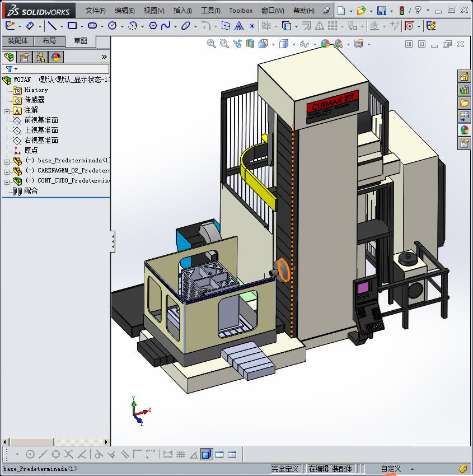Viewport: 473px width, 476px height.
Task: Toggle the midpoint snap icon
Action: click(43, 455)
